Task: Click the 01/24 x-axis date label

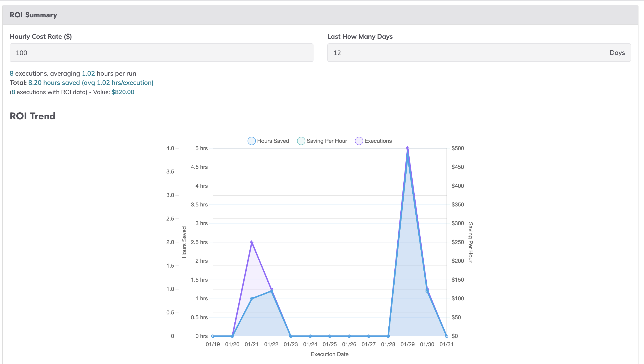Action: [x=310, y=344]
